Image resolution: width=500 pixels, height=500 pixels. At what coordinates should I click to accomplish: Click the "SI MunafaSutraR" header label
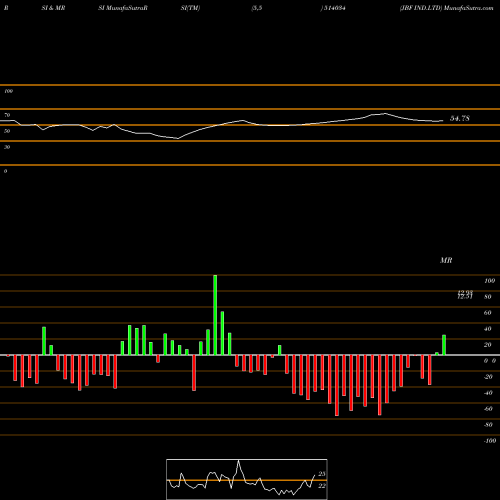[x=123, y=8]
